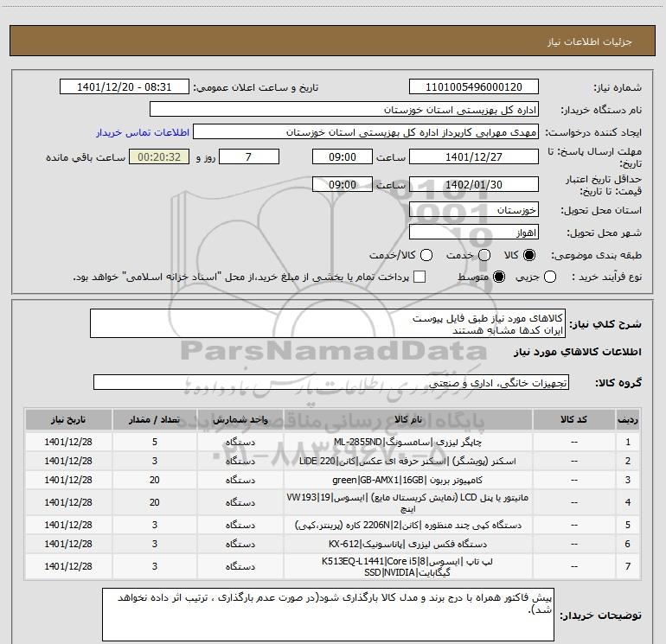Click the کد کالا column header

point(573,420)
